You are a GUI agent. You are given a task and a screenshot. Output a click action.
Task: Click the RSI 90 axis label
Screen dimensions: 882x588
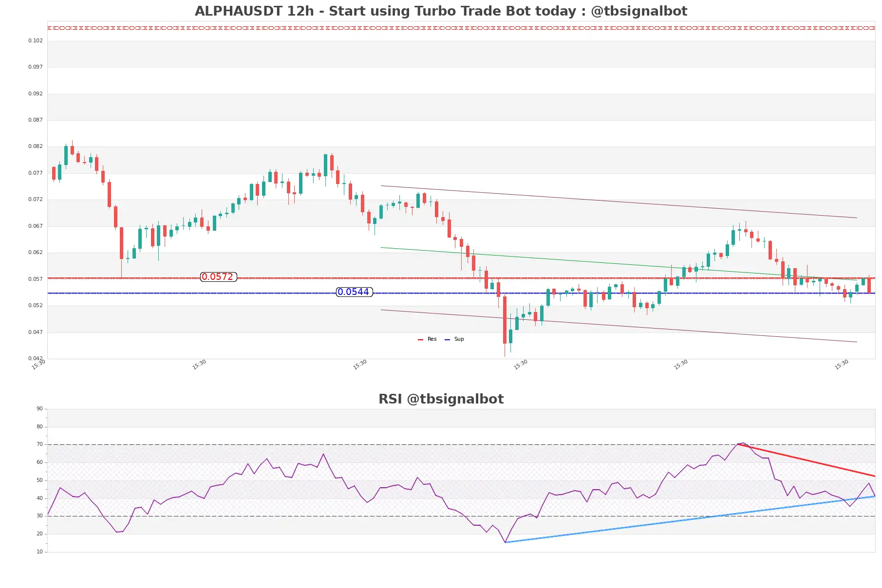[x=39, y=409]
